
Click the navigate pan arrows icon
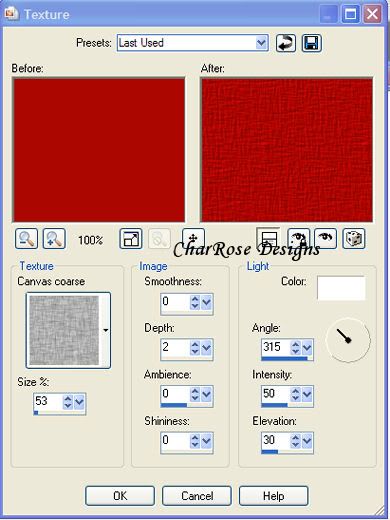(x=193, y=237)
